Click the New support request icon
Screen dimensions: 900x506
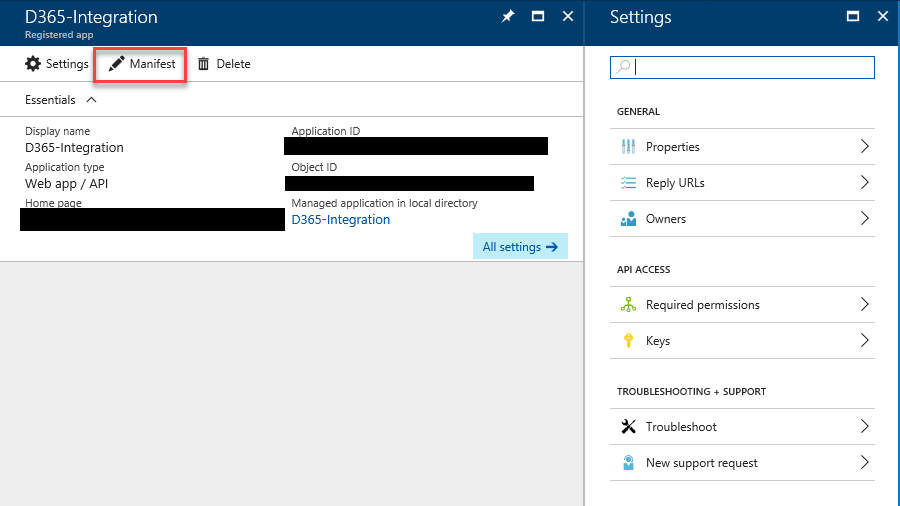click(x=629, y=462)
